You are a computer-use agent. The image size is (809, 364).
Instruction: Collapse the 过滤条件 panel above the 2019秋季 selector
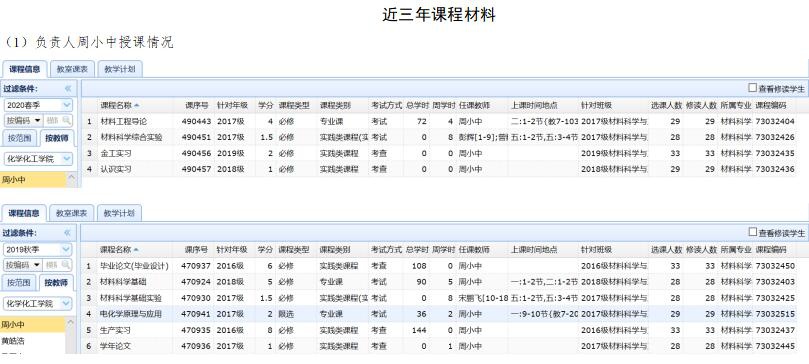pos(67,233)
